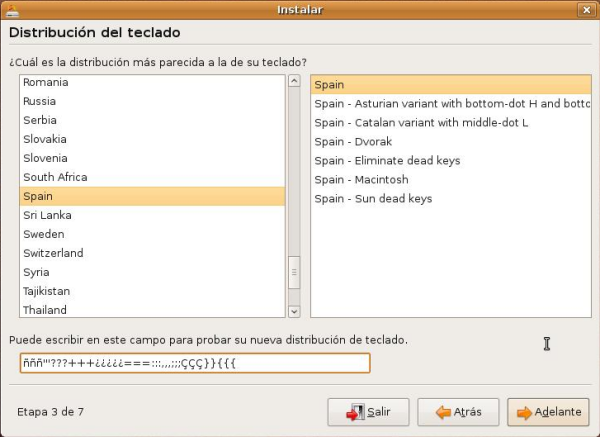The width and height of the screenshot is (600, 437).
Task: Click the Adelante forward button
Action: point(548,412)
